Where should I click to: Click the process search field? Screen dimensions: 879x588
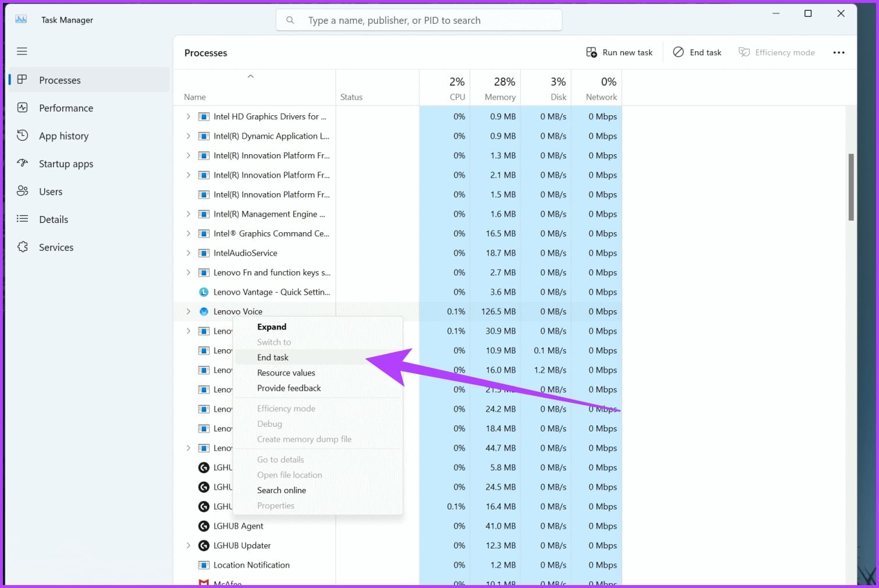(x=419, y=20)
